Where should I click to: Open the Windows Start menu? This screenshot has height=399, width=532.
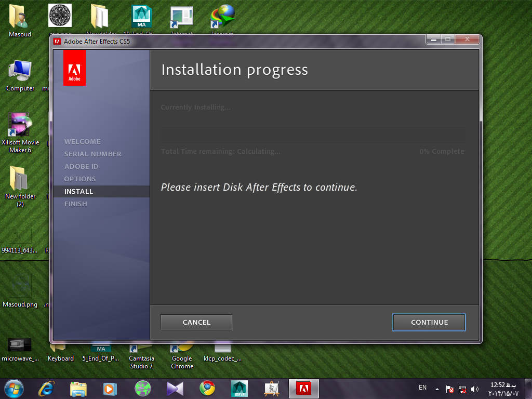pyautogui.click(x=14, y=389)
